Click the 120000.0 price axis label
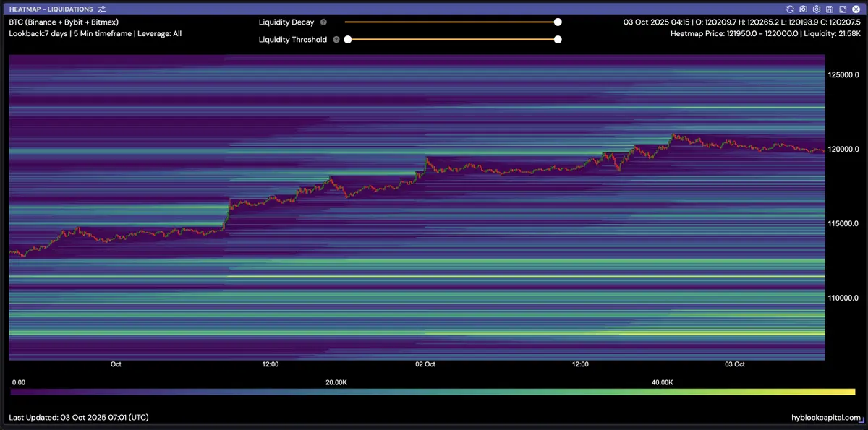 coord(843,150)
